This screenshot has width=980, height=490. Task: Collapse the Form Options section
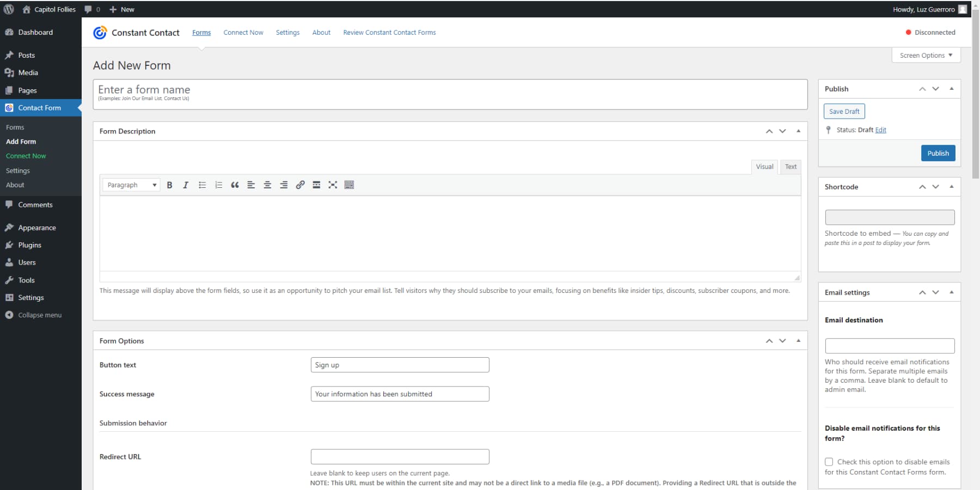tap(798, 340)
